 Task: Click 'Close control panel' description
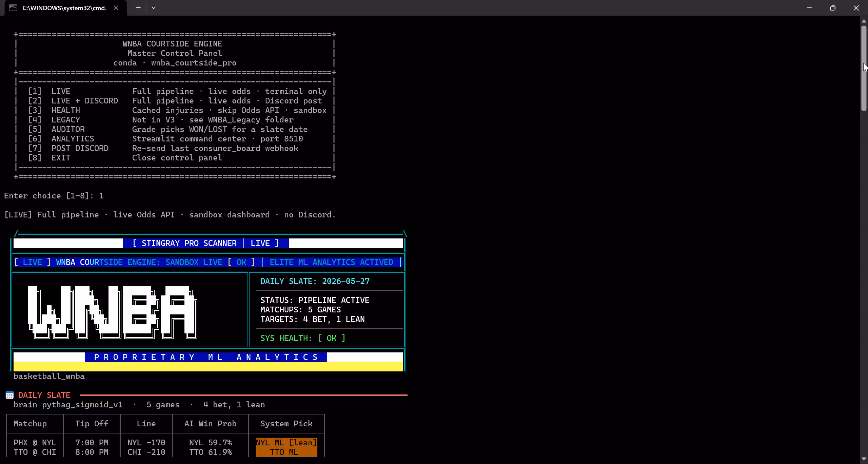coord(177,158)
